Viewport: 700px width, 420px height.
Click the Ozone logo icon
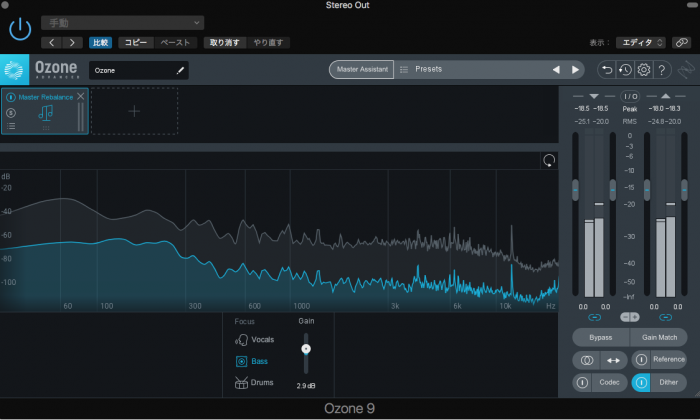tap(14, 70)
